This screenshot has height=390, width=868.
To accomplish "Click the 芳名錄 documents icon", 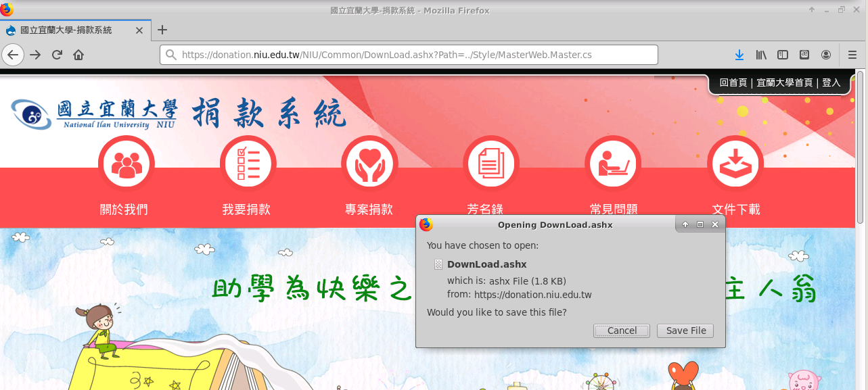I will (491, 164).
